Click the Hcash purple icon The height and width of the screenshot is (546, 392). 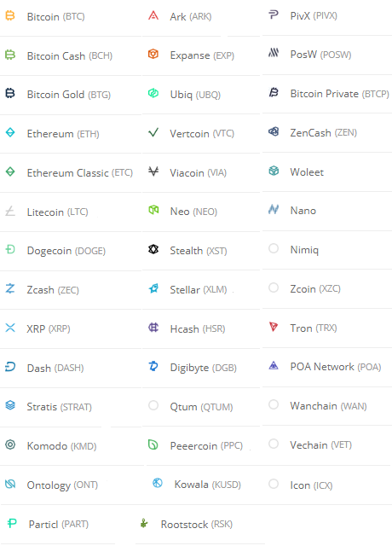click(153, 328)
